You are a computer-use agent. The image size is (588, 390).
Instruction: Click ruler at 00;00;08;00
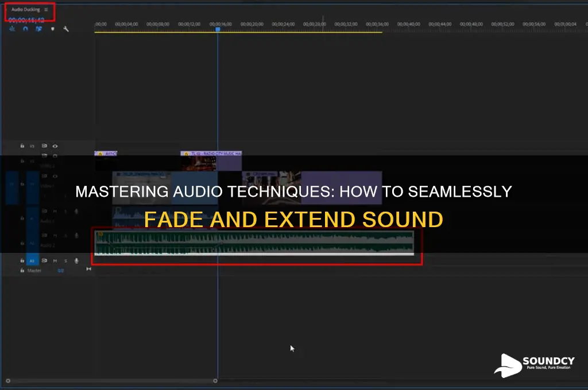click(x=158, y=24)
